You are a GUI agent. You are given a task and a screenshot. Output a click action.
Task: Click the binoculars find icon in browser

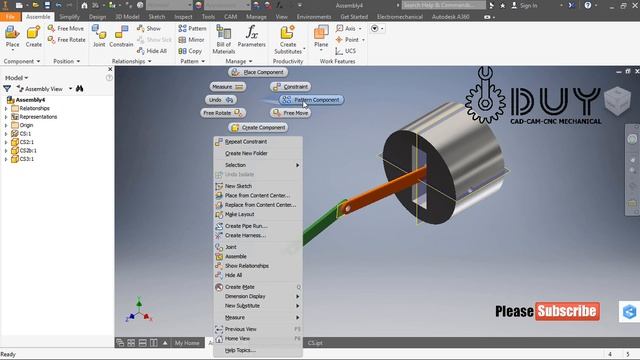click(x=80, y=89)
